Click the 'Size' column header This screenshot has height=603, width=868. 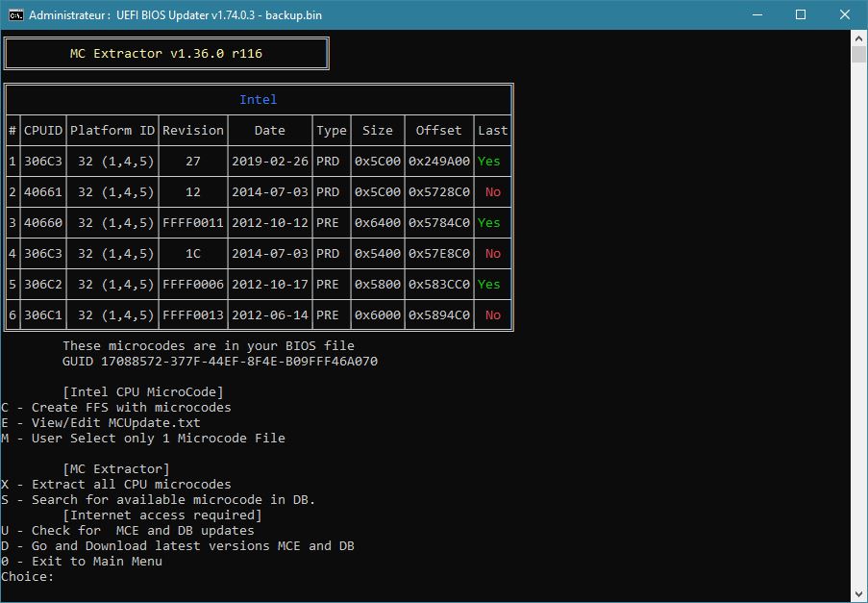378,131
